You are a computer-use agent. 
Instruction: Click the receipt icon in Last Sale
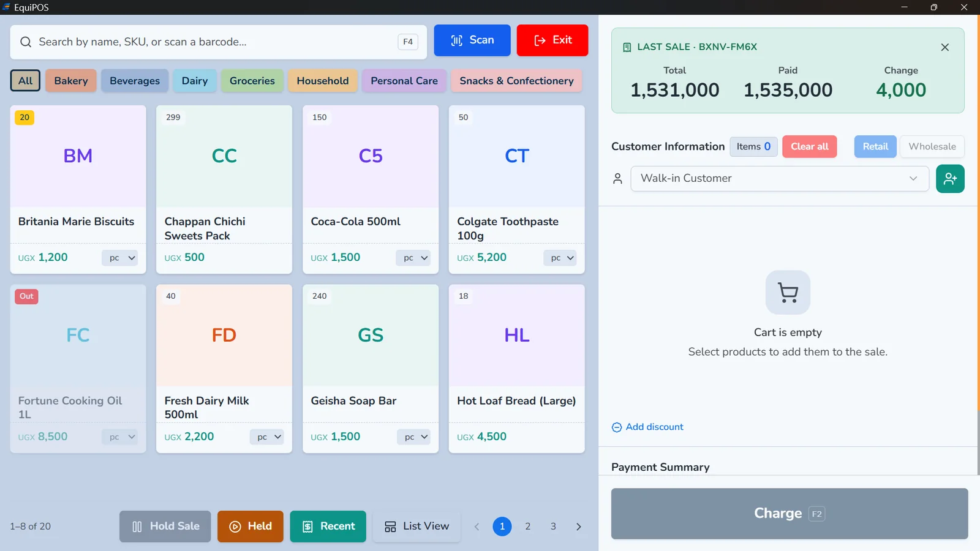coord(627,47)
